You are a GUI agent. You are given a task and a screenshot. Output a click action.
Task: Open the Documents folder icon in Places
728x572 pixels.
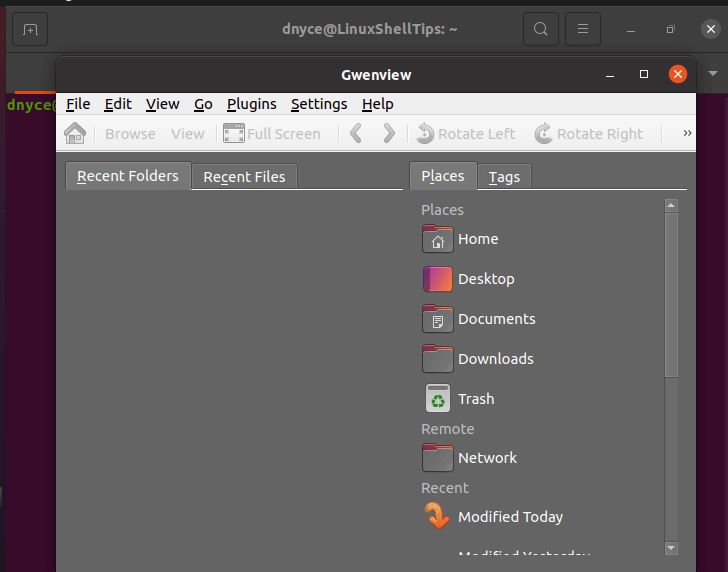coord(437,318)
